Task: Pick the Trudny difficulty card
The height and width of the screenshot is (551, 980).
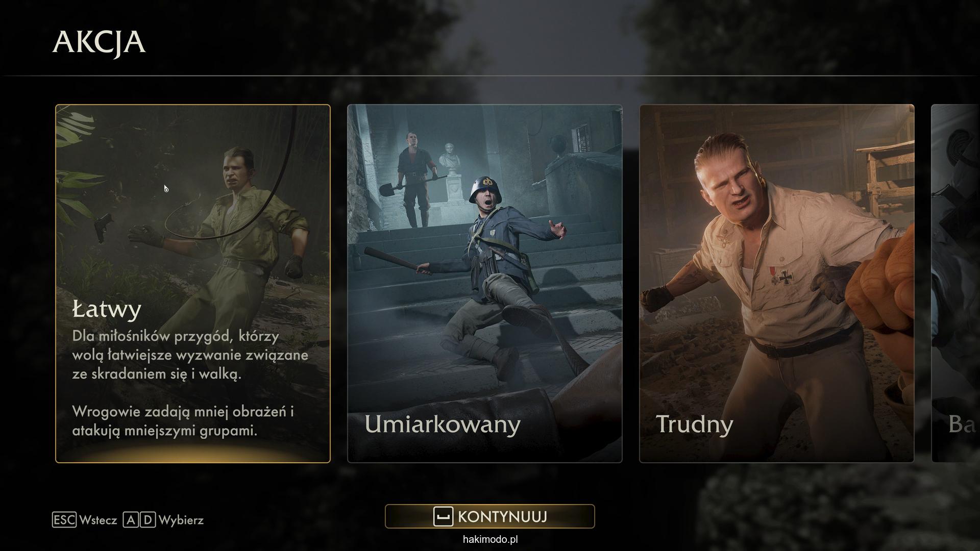Action: pos(777,284)
